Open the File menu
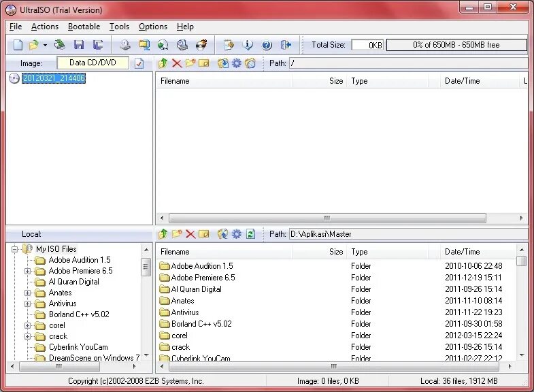This screenshot has width=534, height=392. coord(16,27)
